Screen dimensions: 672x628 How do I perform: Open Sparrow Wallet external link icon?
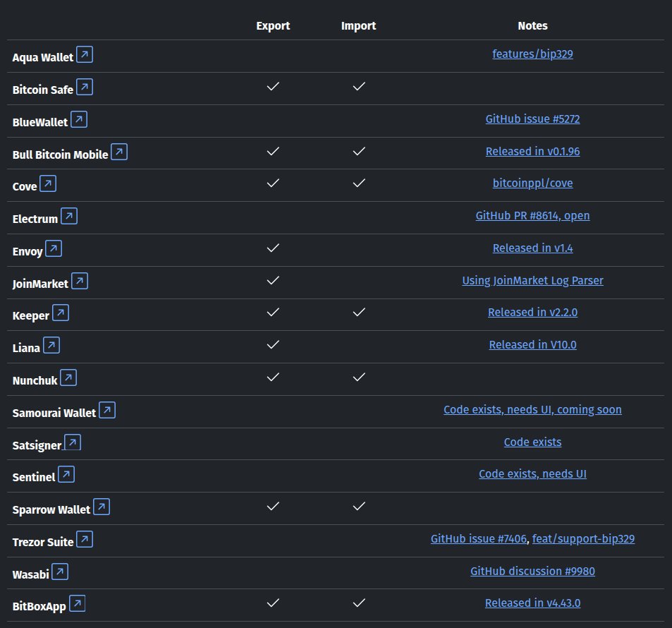click(102, 507)
